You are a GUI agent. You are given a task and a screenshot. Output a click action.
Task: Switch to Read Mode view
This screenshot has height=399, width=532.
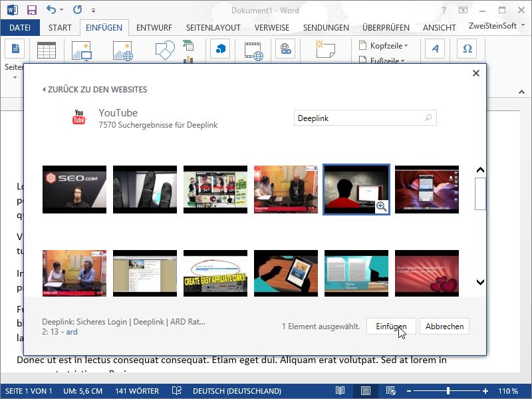tap(340, 391)
